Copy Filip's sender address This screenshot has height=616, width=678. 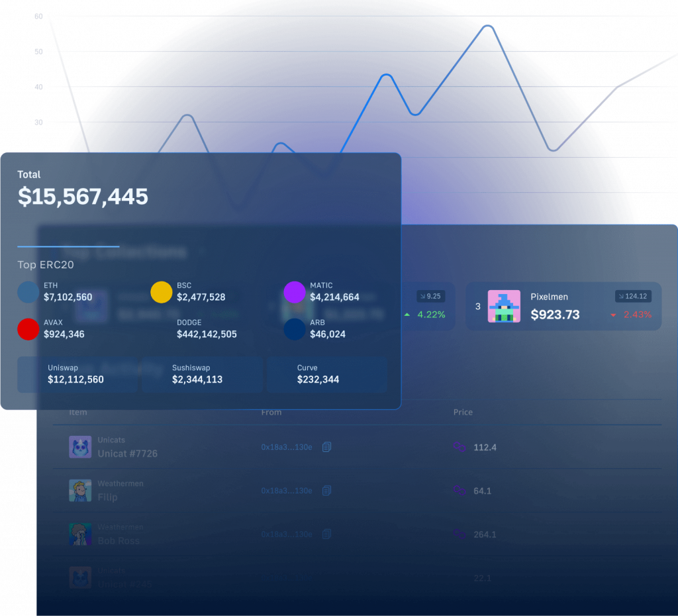click(x=326, y=491)
